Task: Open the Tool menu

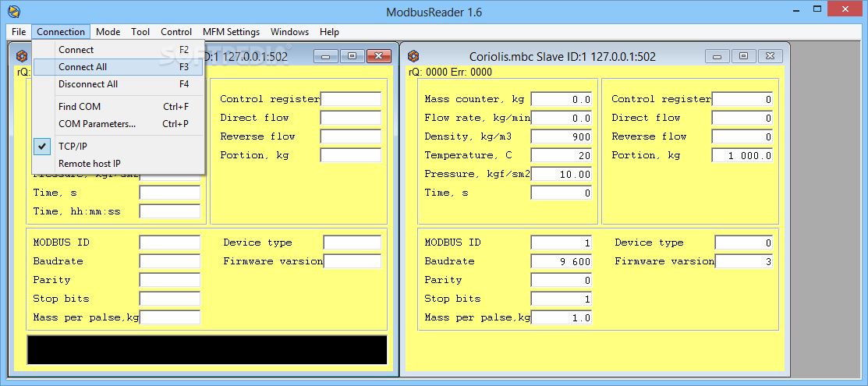Action: [x=140, y=31]
